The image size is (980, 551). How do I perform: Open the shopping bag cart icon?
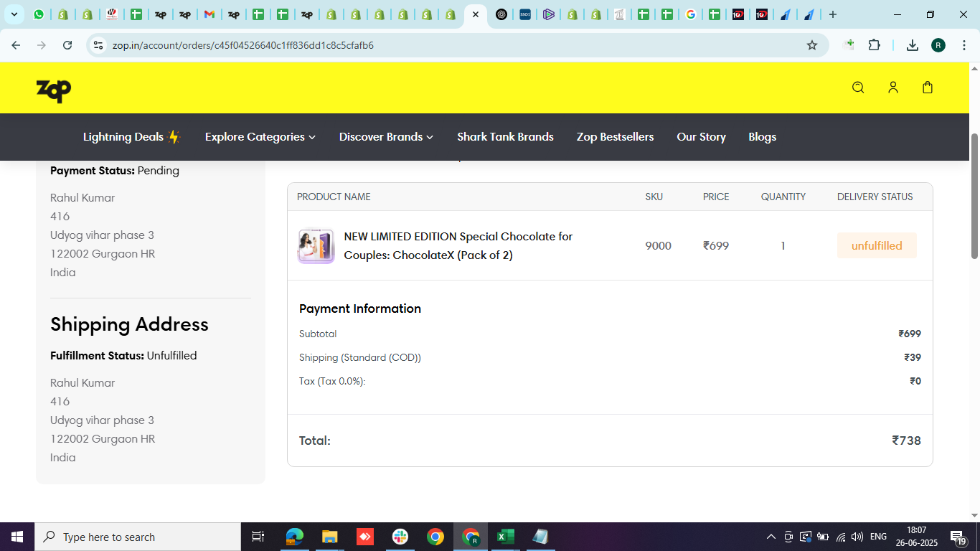coord(928,88)
